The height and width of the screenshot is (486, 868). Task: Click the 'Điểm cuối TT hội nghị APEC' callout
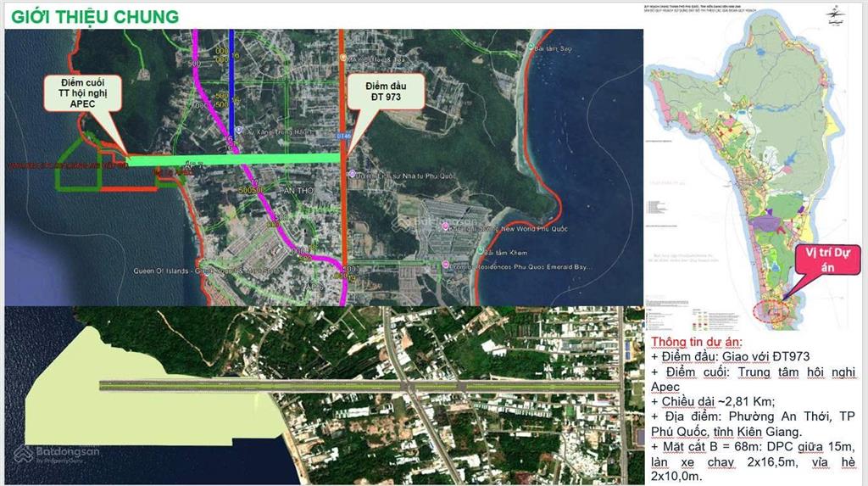[84, 95]
